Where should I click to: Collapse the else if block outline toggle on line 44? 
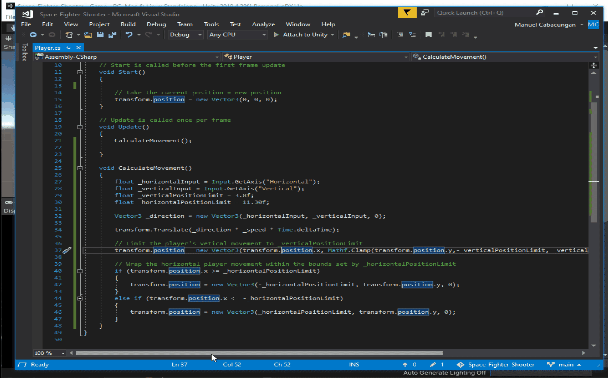(79, 298)
